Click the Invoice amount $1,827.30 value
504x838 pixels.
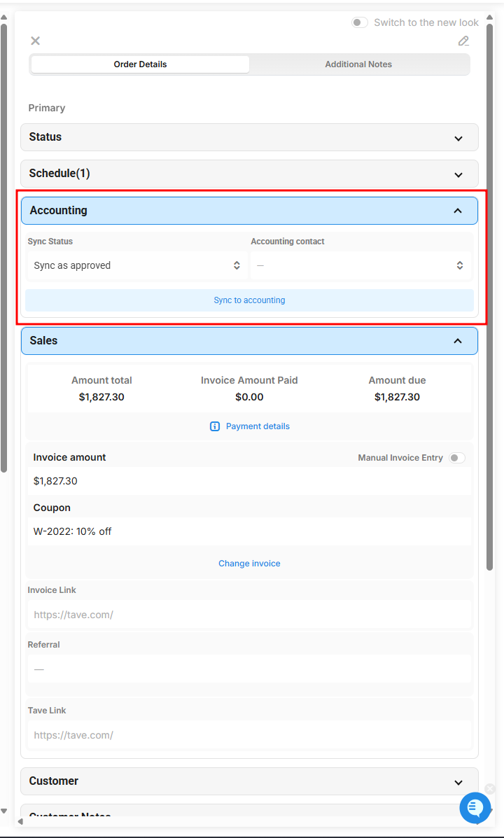click(x=55, y=481)
